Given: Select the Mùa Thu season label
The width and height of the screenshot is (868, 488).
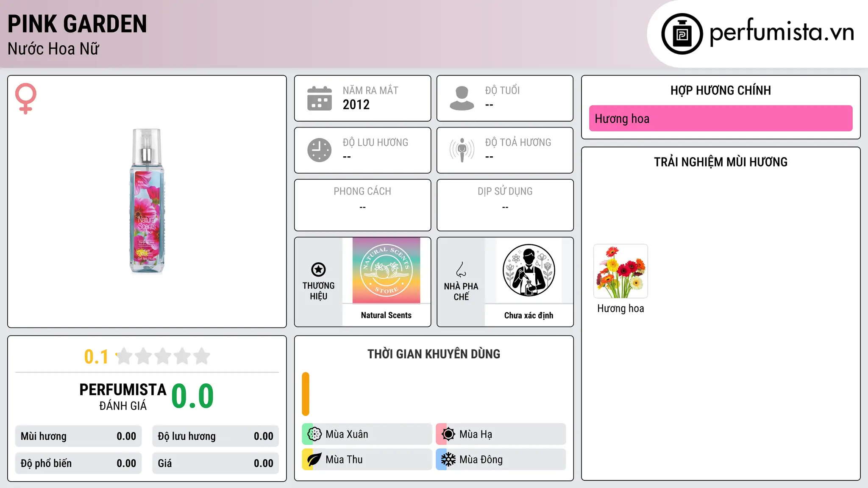Looking at the screenshot, I should pos(344,460).
